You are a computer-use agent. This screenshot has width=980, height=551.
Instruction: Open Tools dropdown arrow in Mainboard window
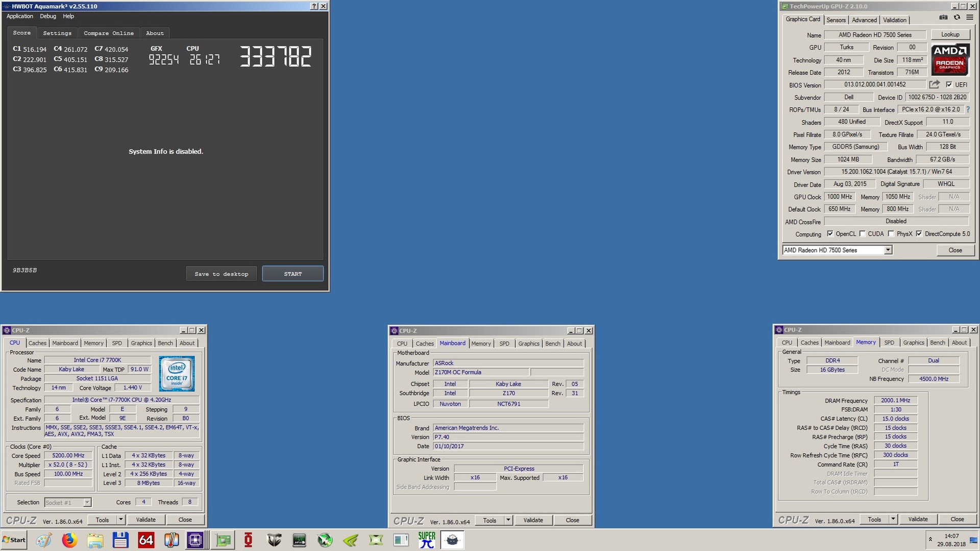coord(508,520)
